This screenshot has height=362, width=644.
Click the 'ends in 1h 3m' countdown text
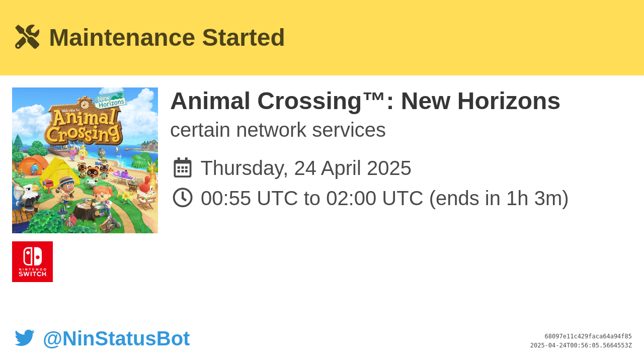coord(499,198)
